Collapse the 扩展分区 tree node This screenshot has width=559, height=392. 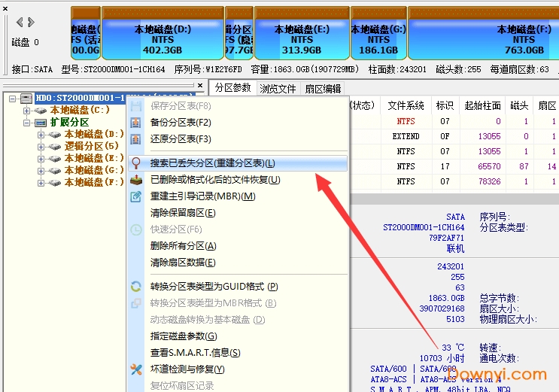[27, 123]
